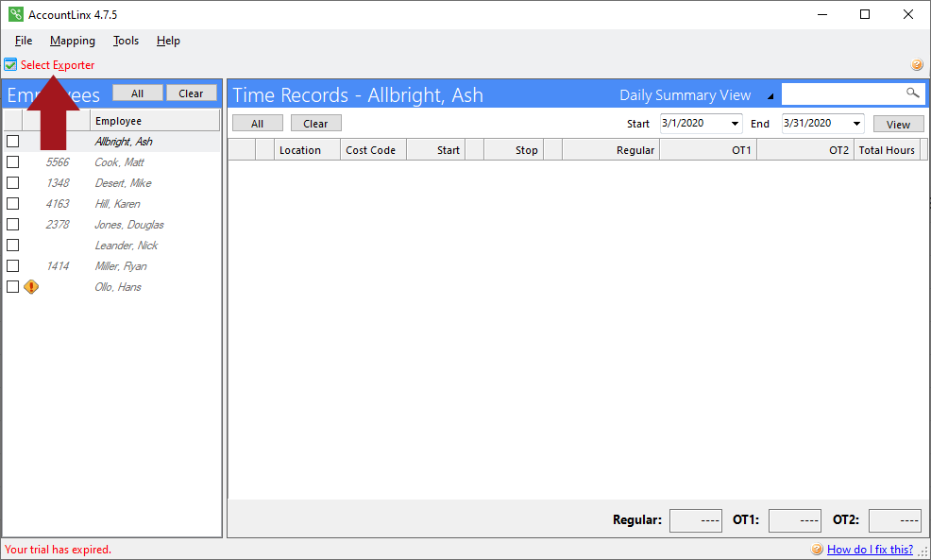Click the warning icon beside Ollo, Hans
Image resolution: width=931 pixels, height=560 pixels.
pos(31,287)
